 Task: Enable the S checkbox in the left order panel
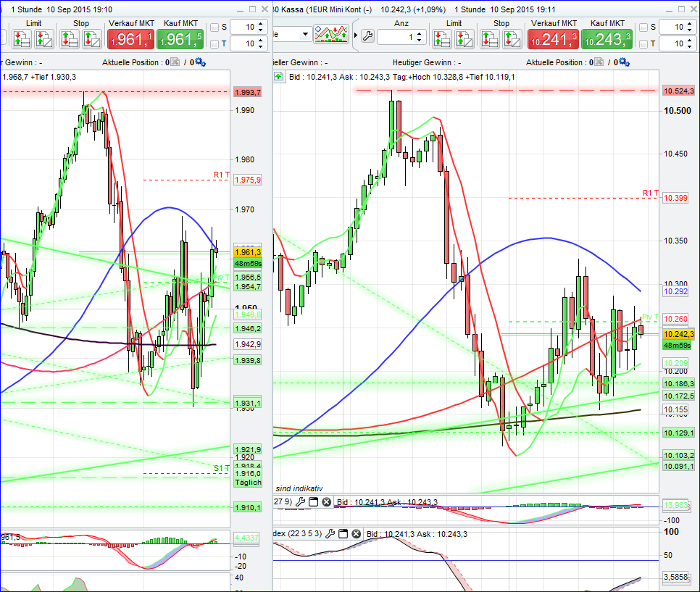(x=214, y=27)
